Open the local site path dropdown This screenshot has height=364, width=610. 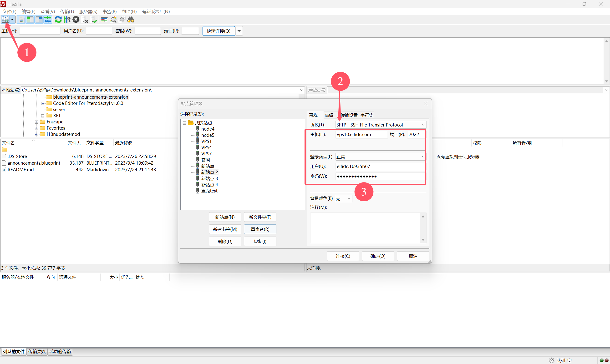[x=301, y=90]
